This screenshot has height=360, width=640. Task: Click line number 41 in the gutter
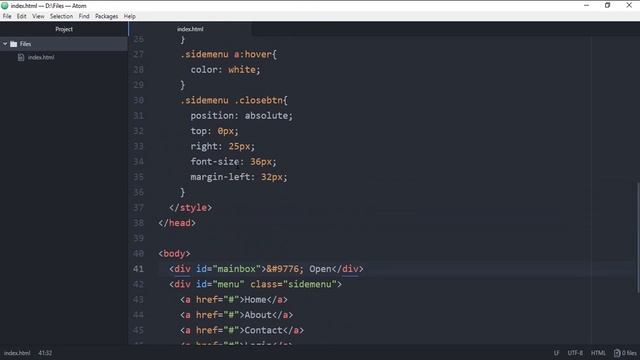pyautogui.click(x=138, y=269)
